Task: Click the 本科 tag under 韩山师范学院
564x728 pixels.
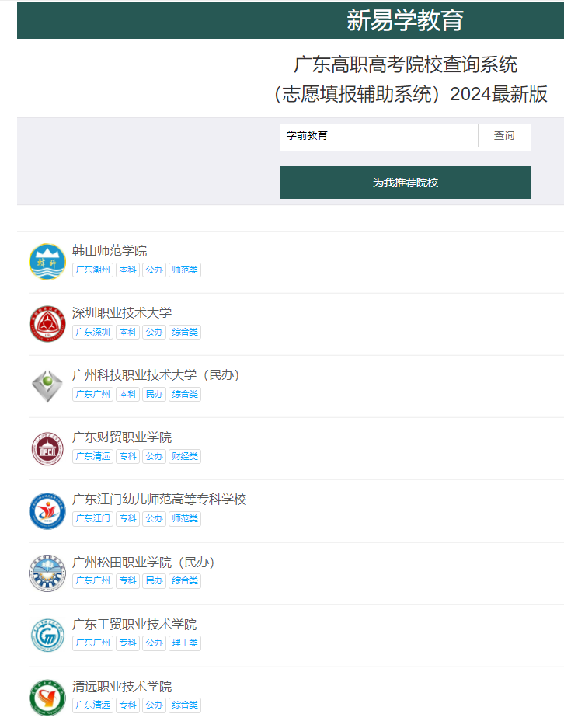Action: pos(127,270)
